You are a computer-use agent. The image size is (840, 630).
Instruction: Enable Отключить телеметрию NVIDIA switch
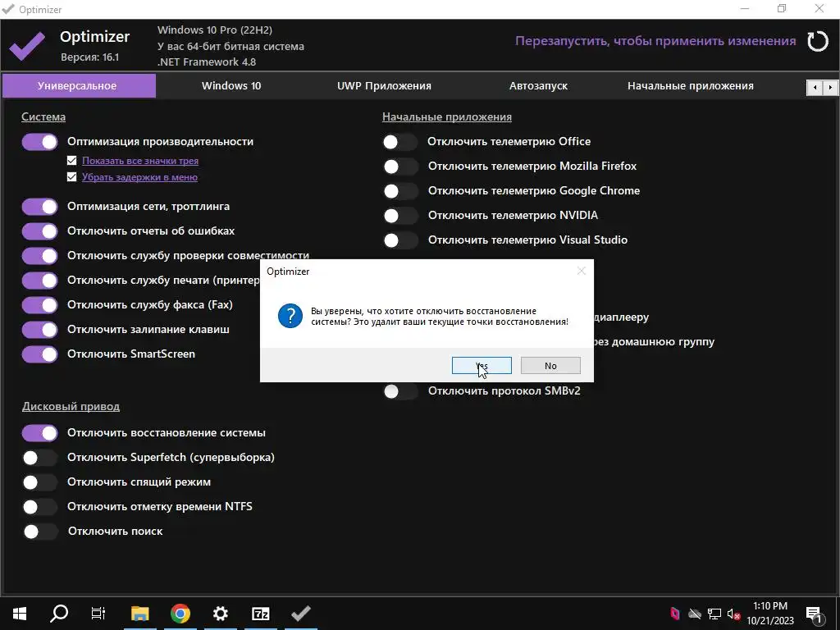[400, 216]
